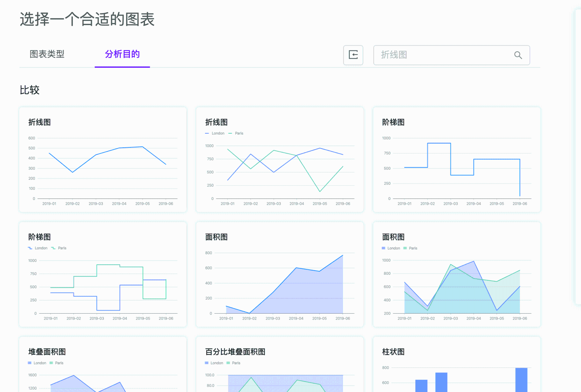Open the 堆叠面积图 chart card
Screen dimensions: 581x392
coord(103,364)
